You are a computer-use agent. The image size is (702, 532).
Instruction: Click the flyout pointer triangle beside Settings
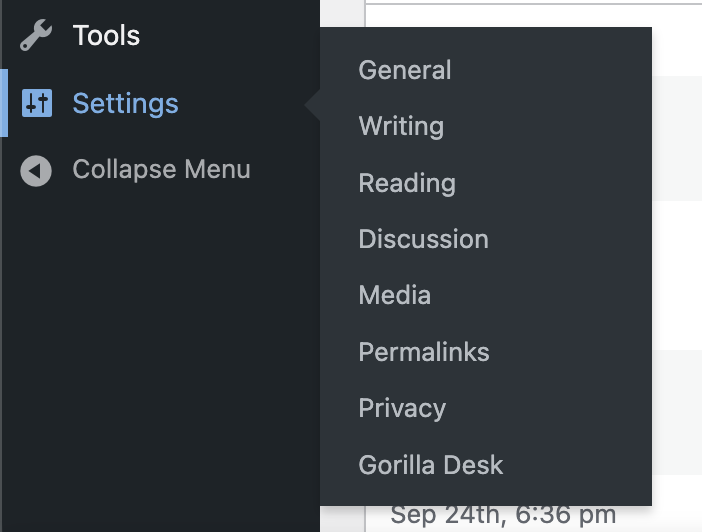click(x=313, y=103)
